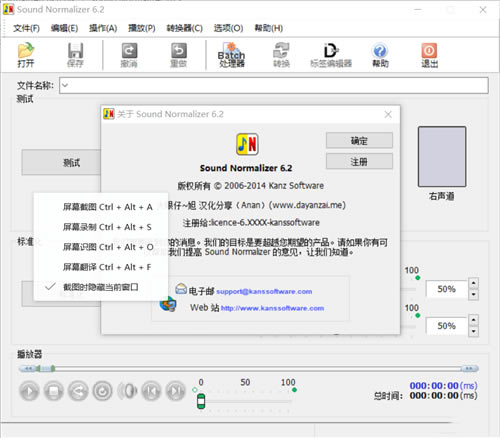Viewport: 500px width, 438px height.
Task: Decrease the upper 50% spinner value
Action: (x=473, y=295)
